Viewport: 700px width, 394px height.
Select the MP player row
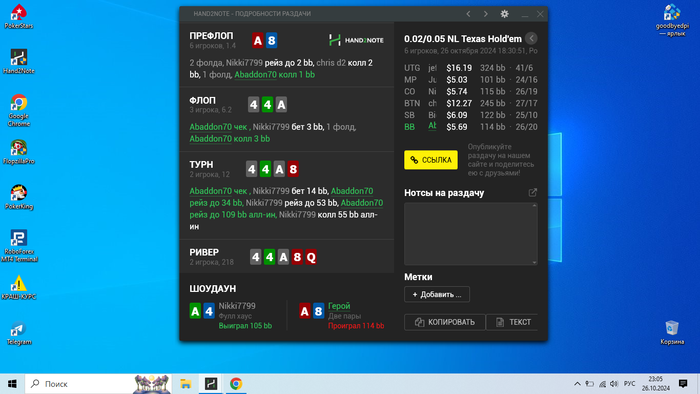[x=471, y=79]
